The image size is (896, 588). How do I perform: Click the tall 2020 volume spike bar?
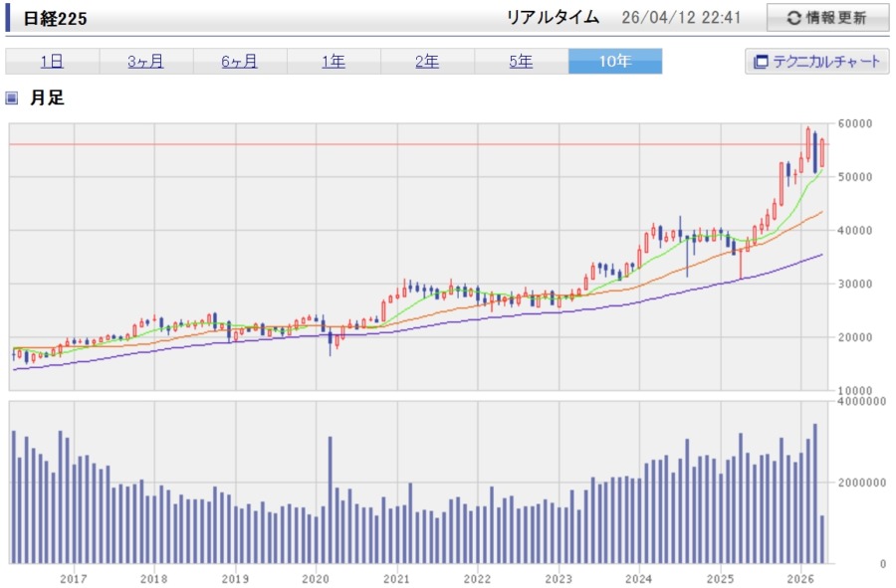coord(330,499)
